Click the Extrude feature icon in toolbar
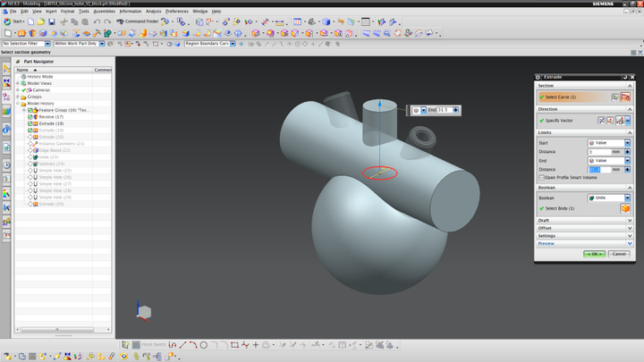The width and height of the screenshot is (644, 362). pos(21,33)
